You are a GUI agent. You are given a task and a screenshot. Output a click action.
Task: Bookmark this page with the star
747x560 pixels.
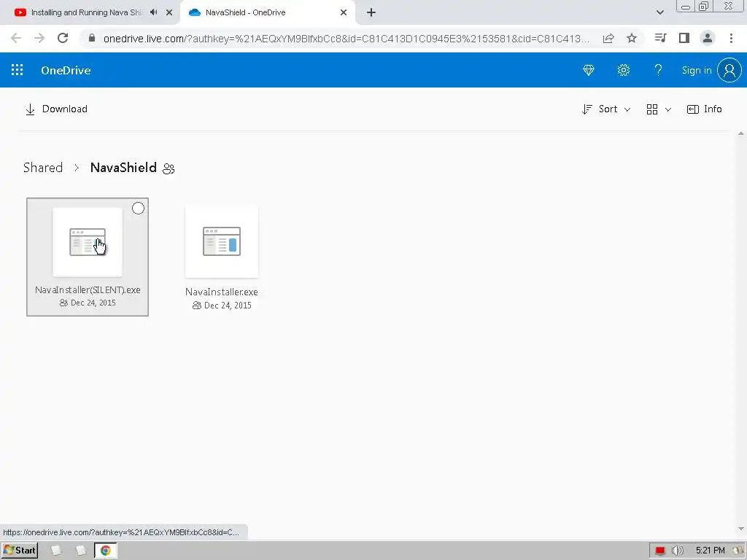632,38
